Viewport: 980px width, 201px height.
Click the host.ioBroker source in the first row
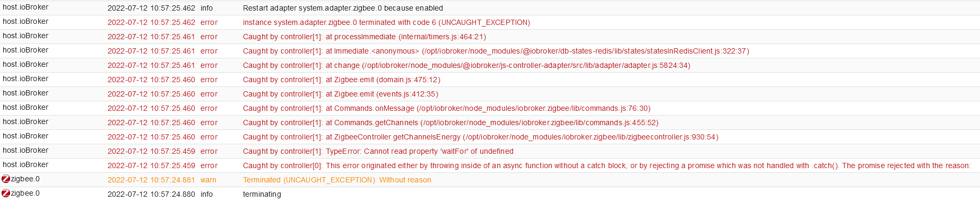point(25,7)
